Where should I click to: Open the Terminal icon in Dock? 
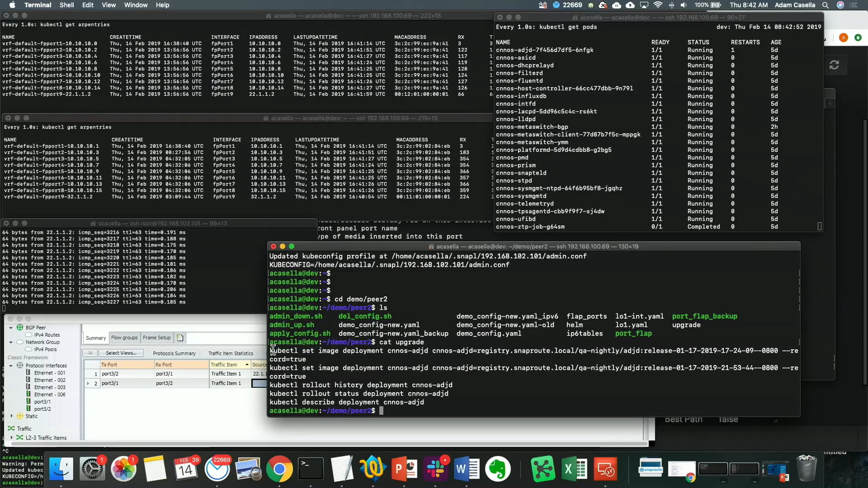click(310, 469)
